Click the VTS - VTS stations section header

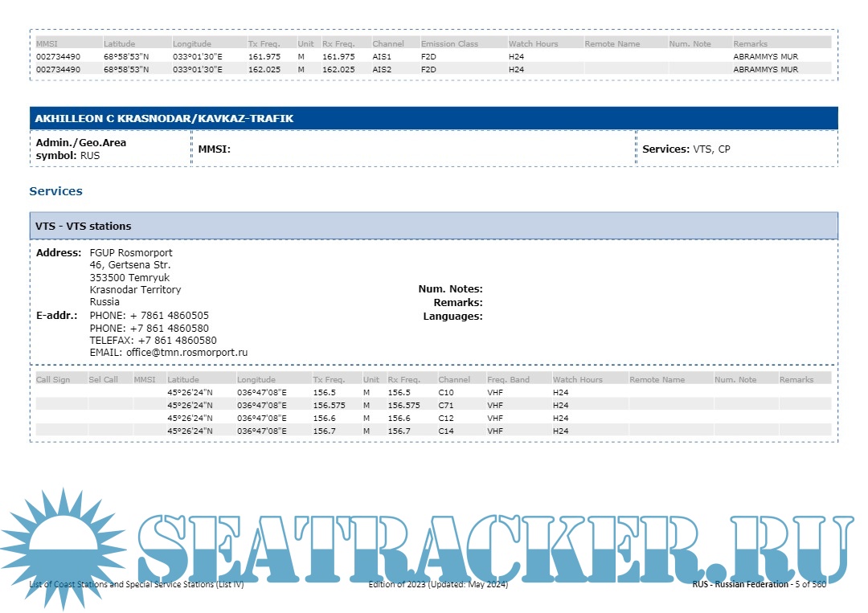tap(84, 226)
